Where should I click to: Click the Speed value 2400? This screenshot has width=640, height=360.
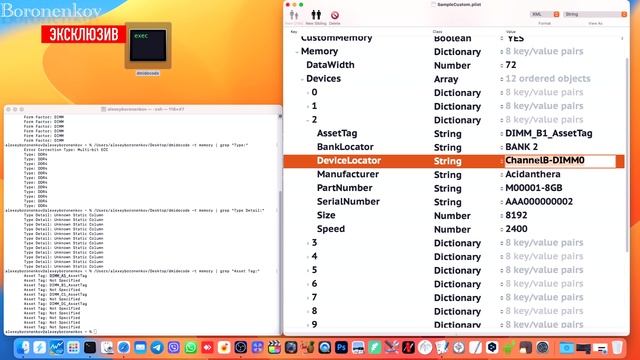516,229
